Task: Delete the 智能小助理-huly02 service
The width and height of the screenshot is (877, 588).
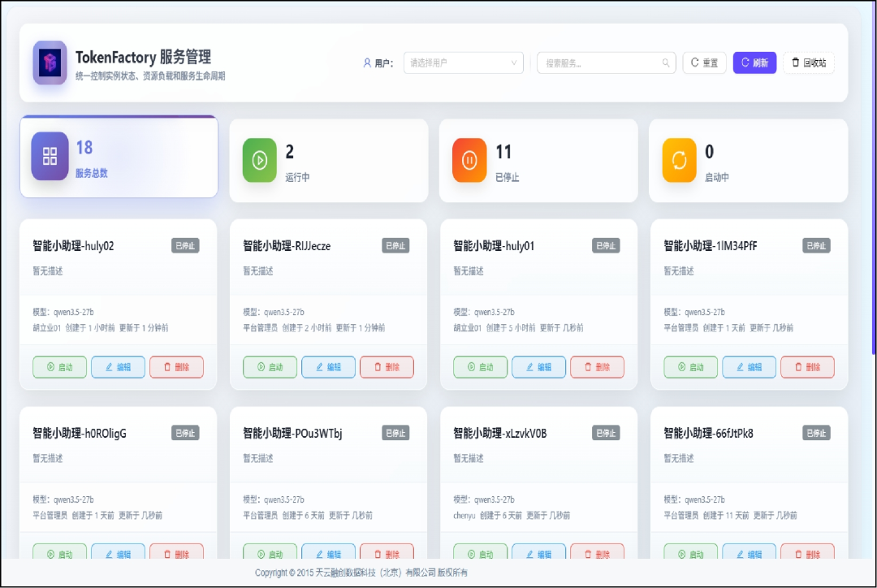Action: (x=177, y=367)
